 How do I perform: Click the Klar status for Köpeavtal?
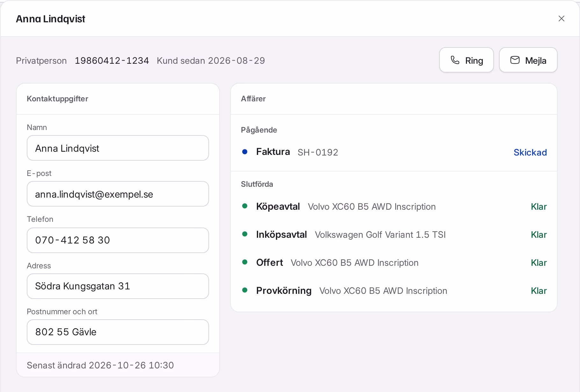pos(539,207)
